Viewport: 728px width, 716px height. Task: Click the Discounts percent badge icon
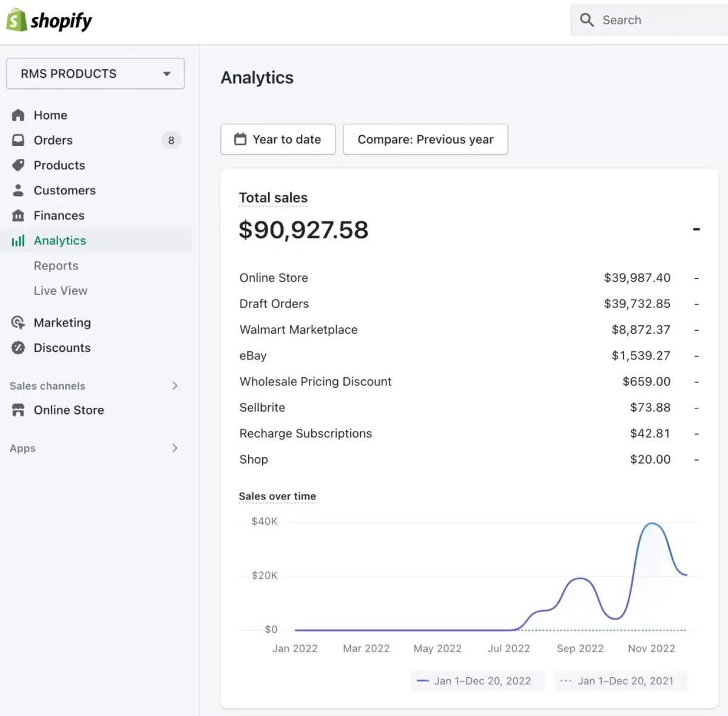coord(18,348)
